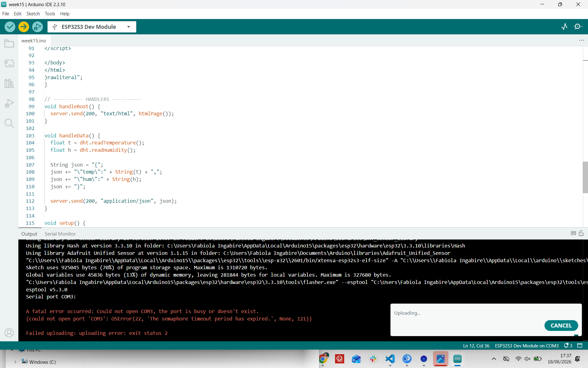The width and height of the screenshot is (588, 368).
Task: Open the Sketch menu
Action: point(33,14)
